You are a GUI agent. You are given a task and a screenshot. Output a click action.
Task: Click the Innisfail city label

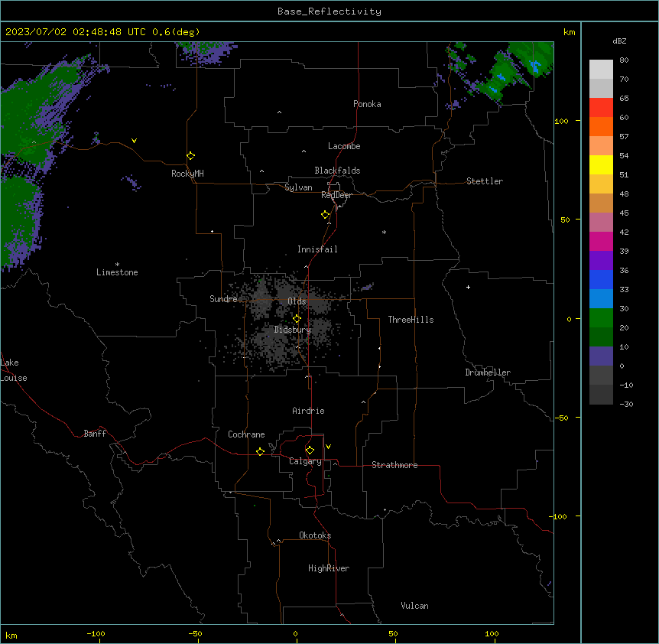click(317, 249)
